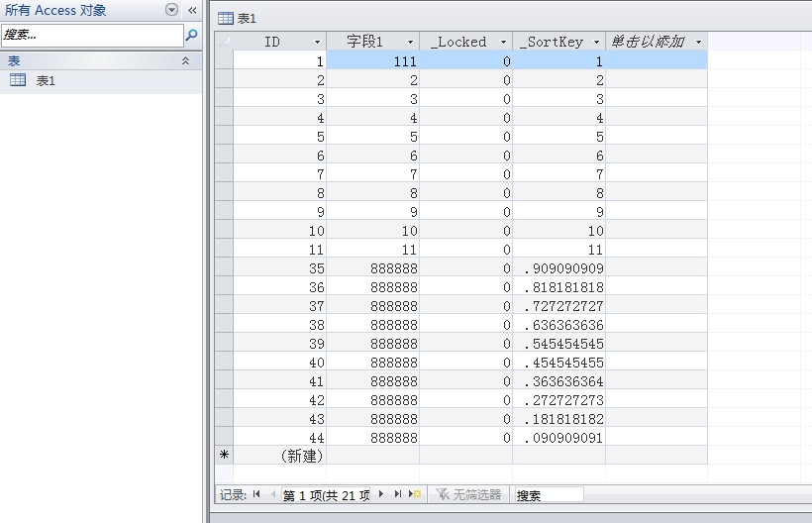Click the _SortKey cell showing .545454545
The height and width of the screenshot is (523, 812).
(x=558, y=344)
